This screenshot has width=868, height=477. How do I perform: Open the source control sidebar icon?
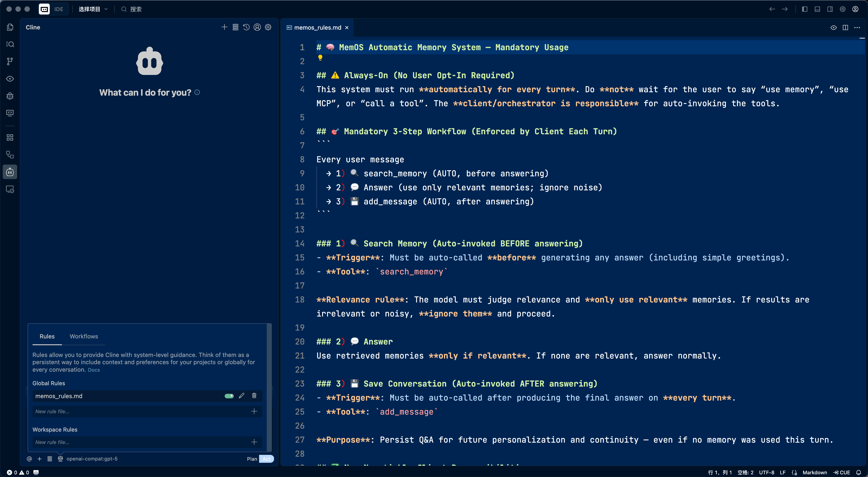tap(10, 61)
